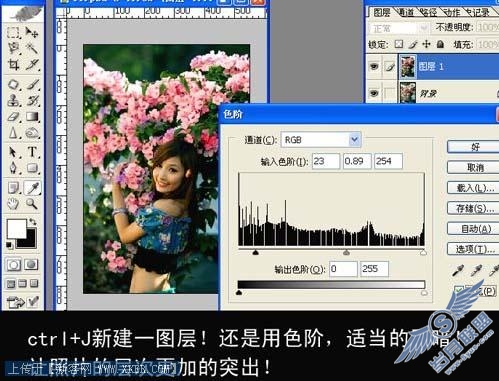Click the black input shadow slider
The width and height of the screenshot is (499, 381).
click(256, 253)
